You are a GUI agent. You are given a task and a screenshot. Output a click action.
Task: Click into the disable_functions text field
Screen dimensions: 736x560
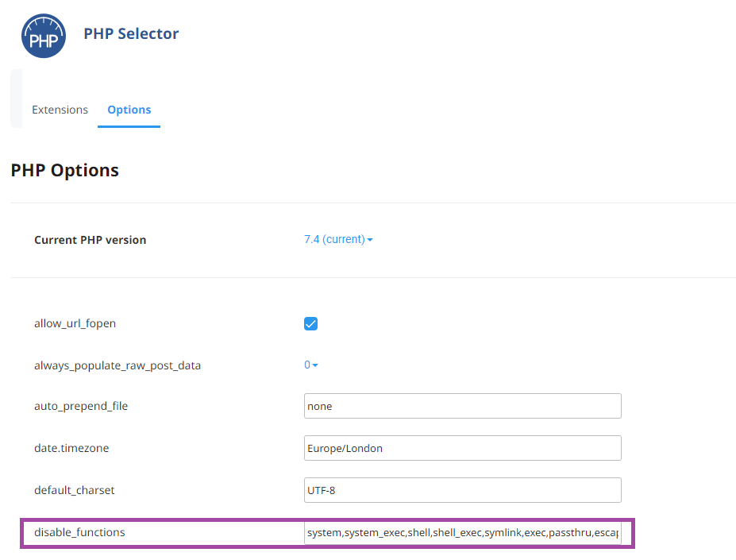click(462, 532)
